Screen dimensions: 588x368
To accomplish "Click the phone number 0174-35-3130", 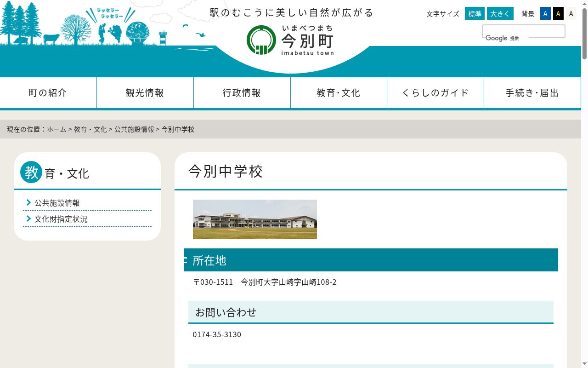I will pos(217,334).
